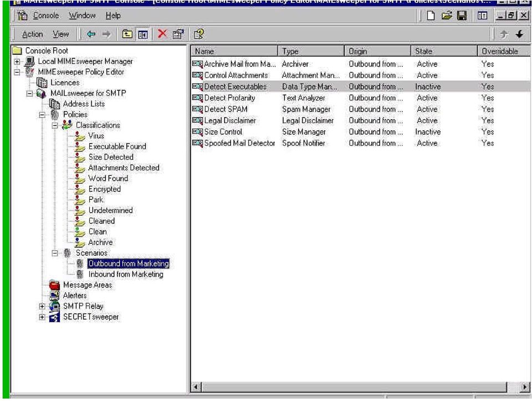532x401 pixels.
Task: Collapse MIMEsweeper Policy Editor node
Action: [x=17, y=72]
